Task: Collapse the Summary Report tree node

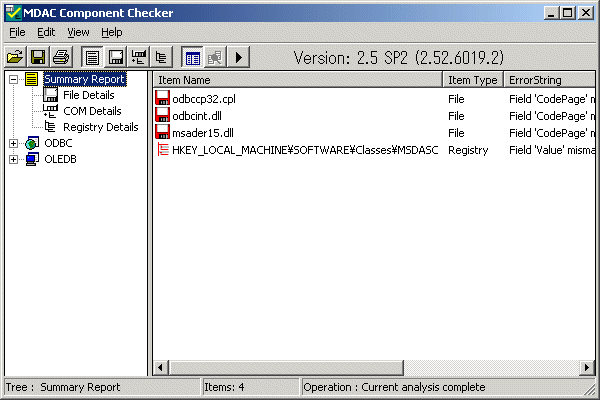Action: coord(14,79)
